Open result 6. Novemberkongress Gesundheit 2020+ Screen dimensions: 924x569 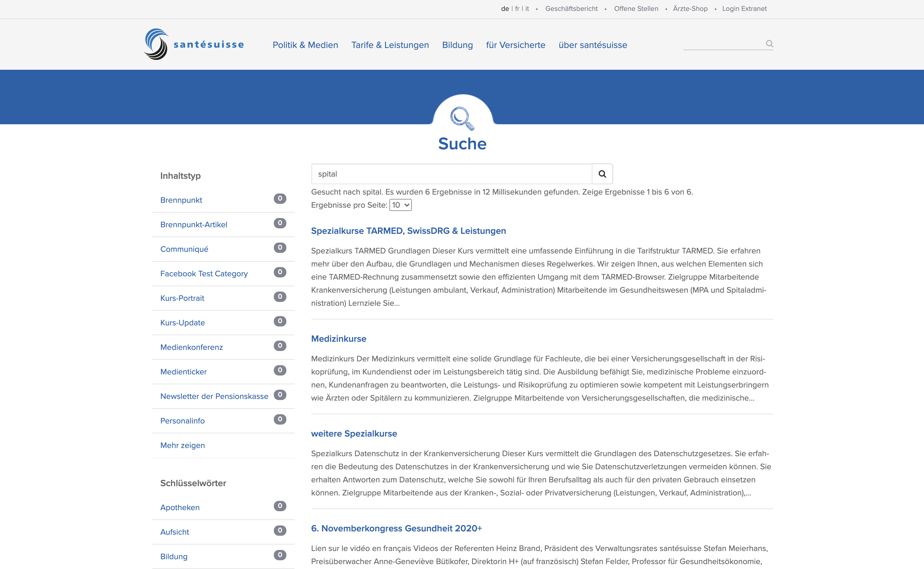397,528
